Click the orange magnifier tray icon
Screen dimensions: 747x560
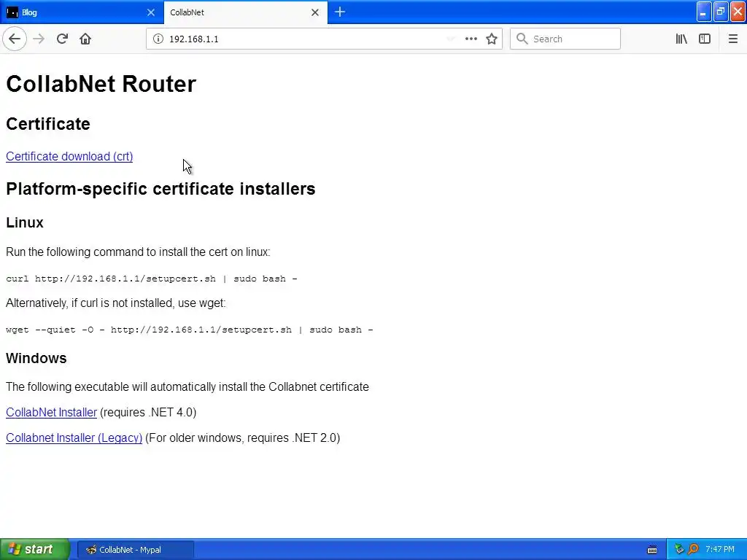693,549
